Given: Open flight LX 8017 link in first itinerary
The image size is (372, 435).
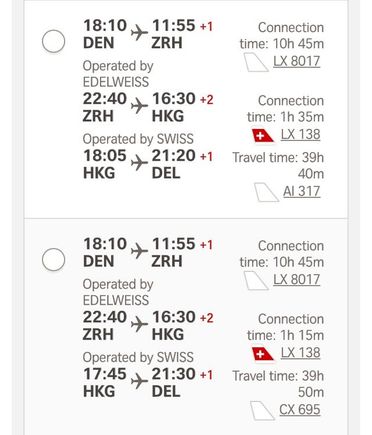Looking at the screenshot, I should click(x=297, y=61).
